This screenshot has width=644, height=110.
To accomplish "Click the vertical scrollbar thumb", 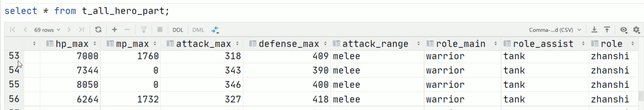I will coord(641,96).
